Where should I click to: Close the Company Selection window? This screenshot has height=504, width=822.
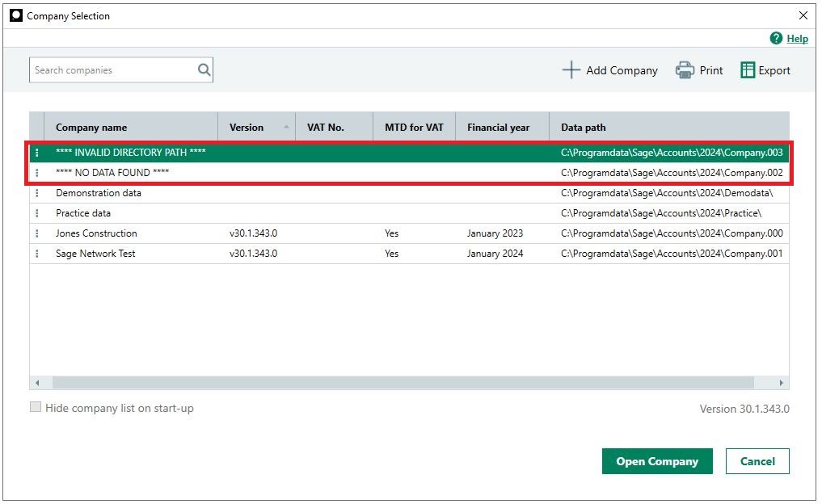click(x=803, y=15)
